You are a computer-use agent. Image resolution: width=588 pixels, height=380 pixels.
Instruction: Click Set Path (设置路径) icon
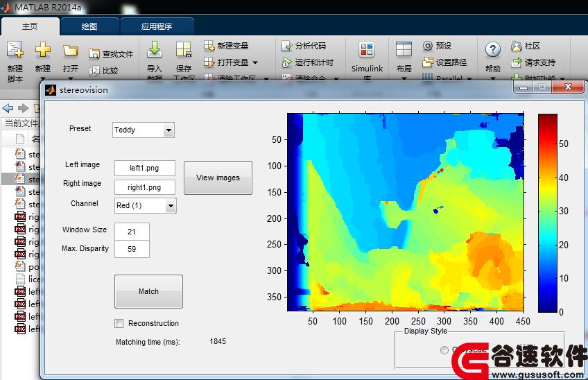428,62
